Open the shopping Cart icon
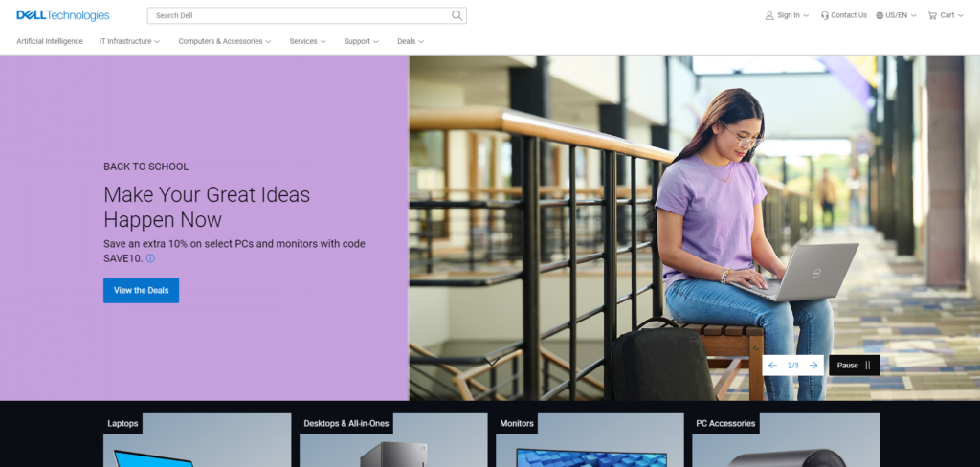 coord(932,15)
